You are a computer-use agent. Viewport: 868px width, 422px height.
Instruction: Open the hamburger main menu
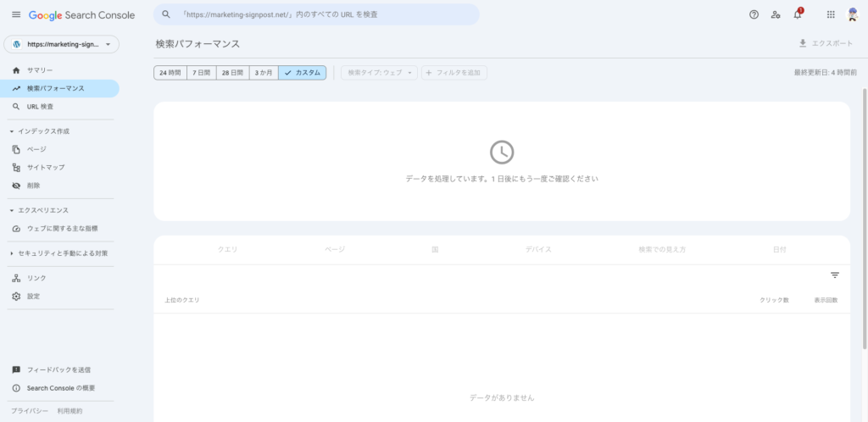[x=16, y=15]
